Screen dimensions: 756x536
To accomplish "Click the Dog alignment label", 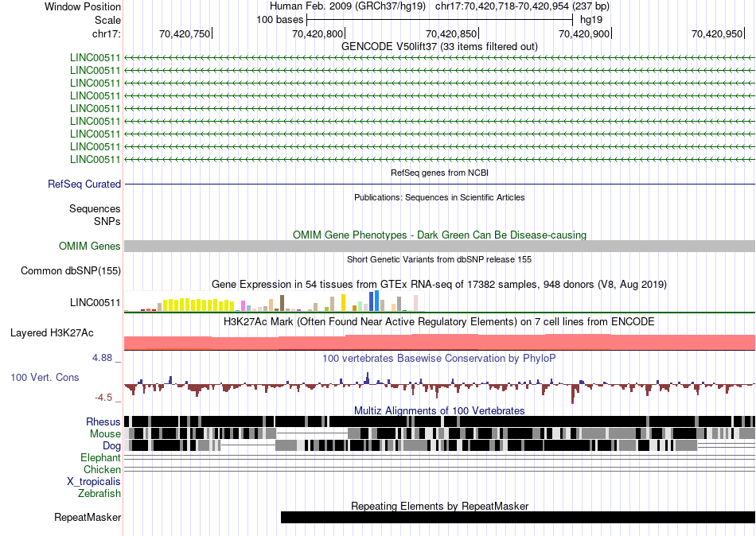I will (111, 446).
